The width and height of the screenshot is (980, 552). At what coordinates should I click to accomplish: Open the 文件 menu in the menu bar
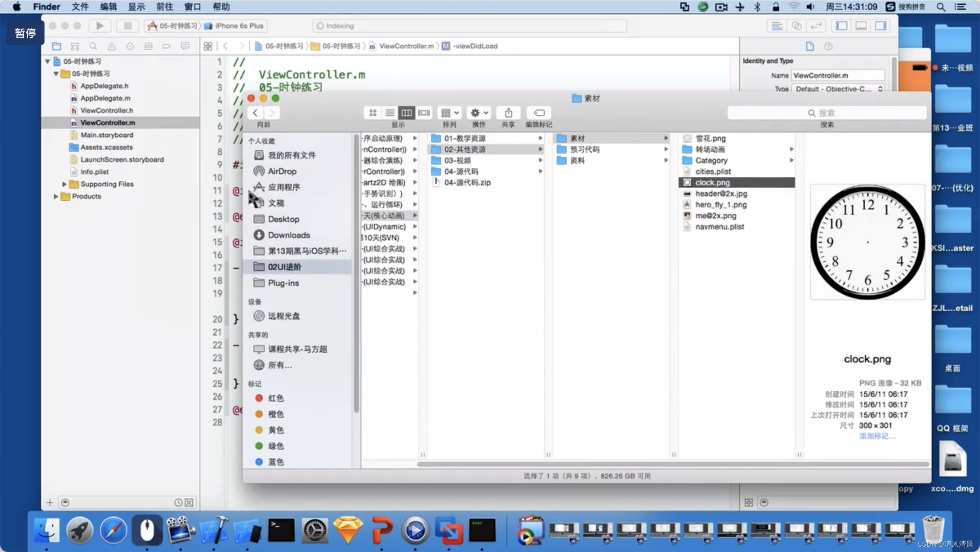click(x=80, y=7)
